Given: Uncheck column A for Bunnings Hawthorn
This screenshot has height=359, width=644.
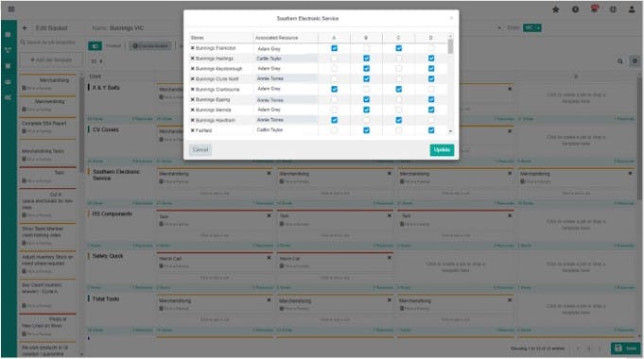Looking at the screenshot, I should coord(335,120).
